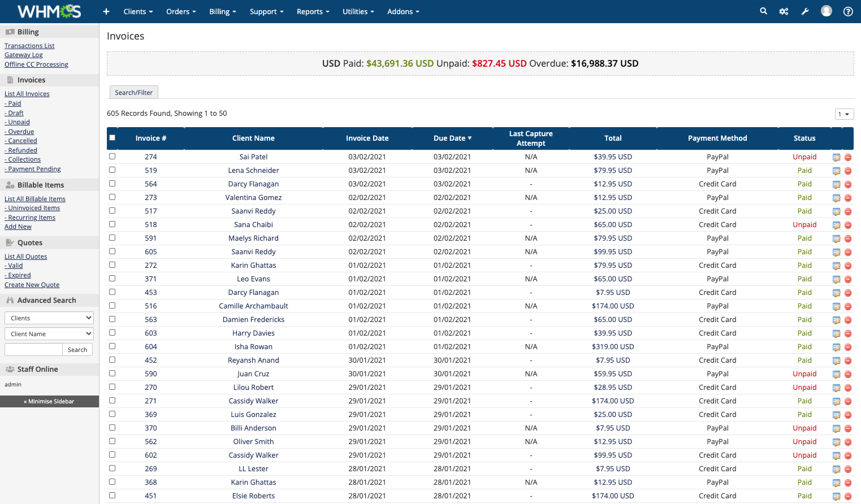
Task: Open the page number selector dropdown
Action: coord(844,114)
